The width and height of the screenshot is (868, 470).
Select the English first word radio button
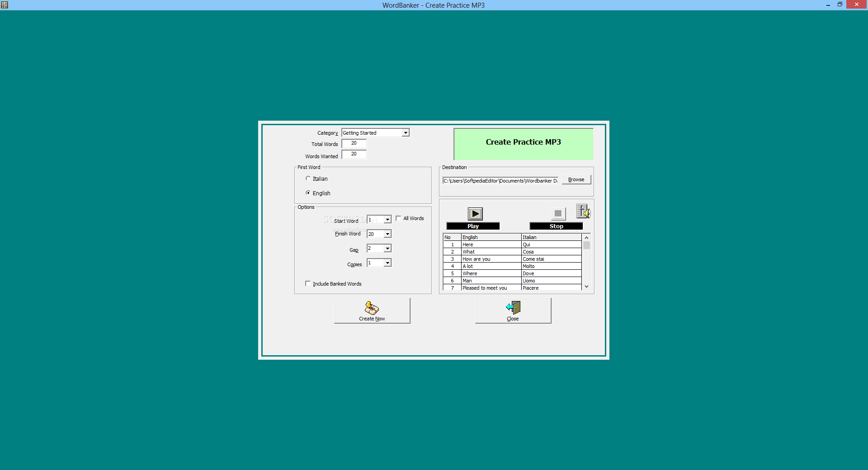point(308,193)
